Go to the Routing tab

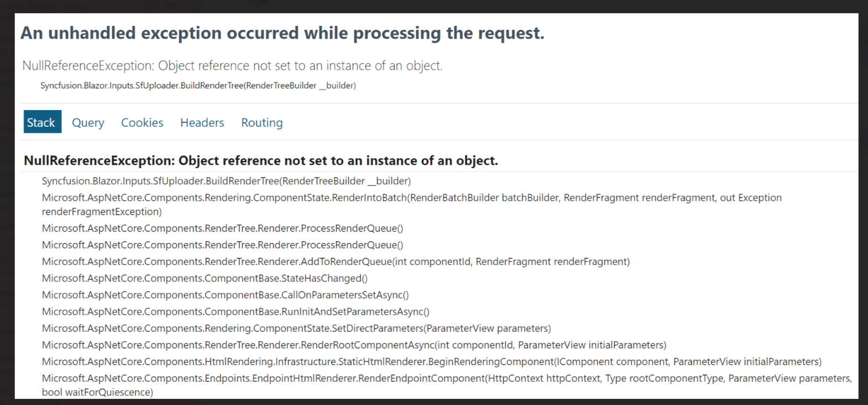pos(262,122)
